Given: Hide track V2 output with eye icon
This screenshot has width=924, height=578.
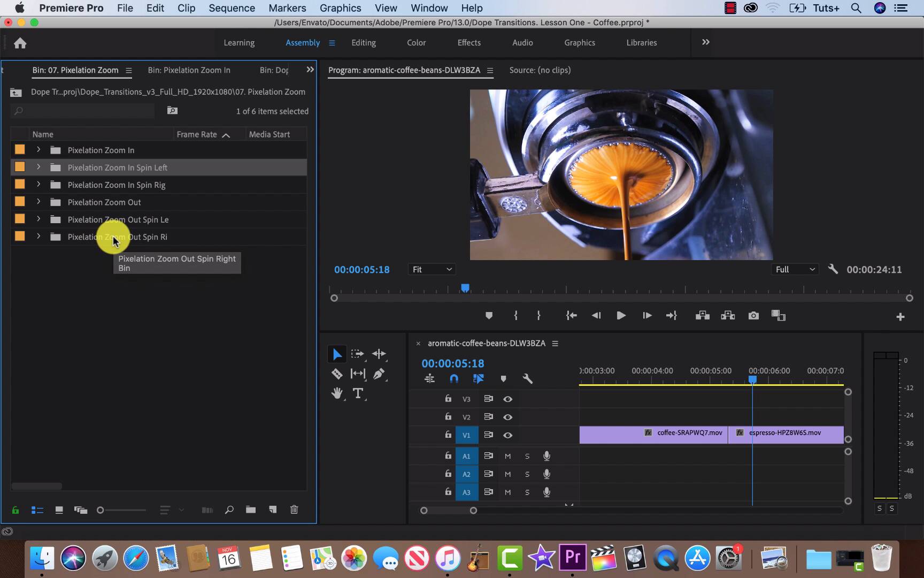Looking at the screenshot, I should point(507,417).
